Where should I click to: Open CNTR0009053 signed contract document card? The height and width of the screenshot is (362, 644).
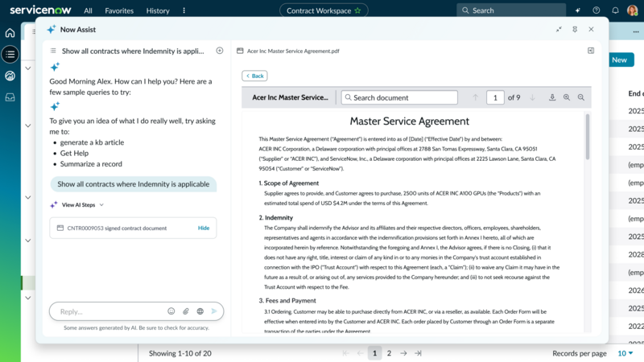pos(133,228)
